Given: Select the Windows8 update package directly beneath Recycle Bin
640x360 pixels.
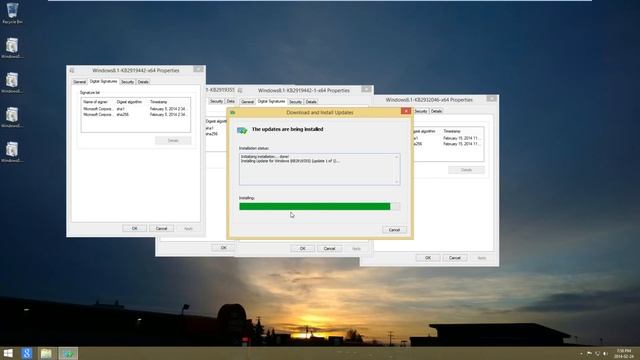Looking at the screenshot, I should (x=12, y=48).
